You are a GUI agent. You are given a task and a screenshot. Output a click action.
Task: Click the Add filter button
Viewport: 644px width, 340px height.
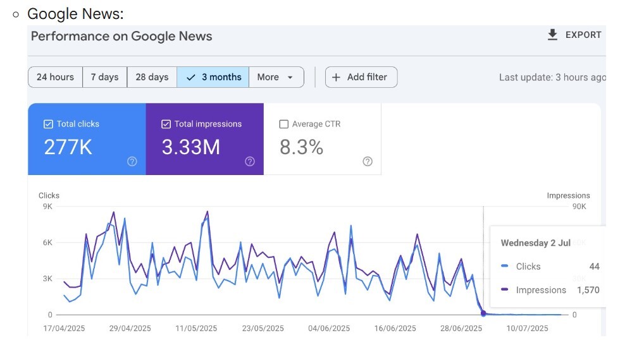[x=361, y=77]
